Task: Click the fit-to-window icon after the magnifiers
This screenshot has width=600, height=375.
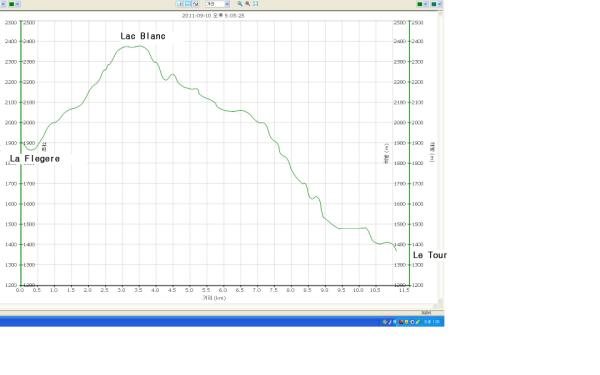Action: [256, 4]
